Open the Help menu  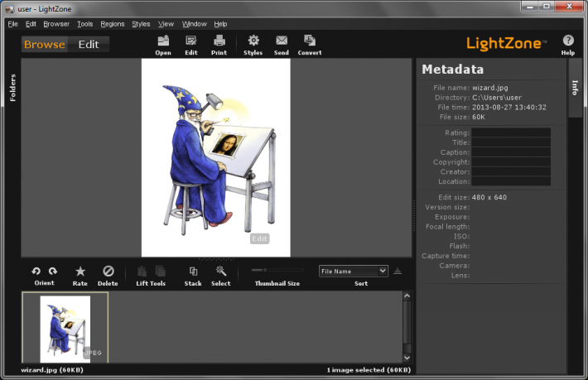(x=220, y=24)
